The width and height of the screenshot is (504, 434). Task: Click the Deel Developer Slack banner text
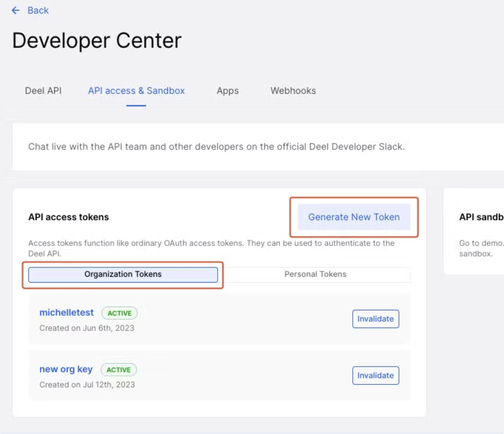pyautogui.click(x=216, y=147)
